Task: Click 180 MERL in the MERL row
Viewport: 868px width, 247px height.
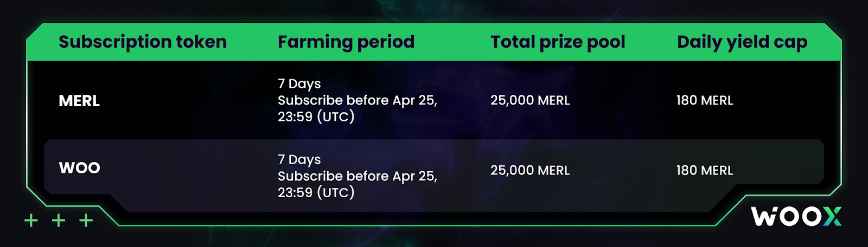Action: (x=705, y=100)
